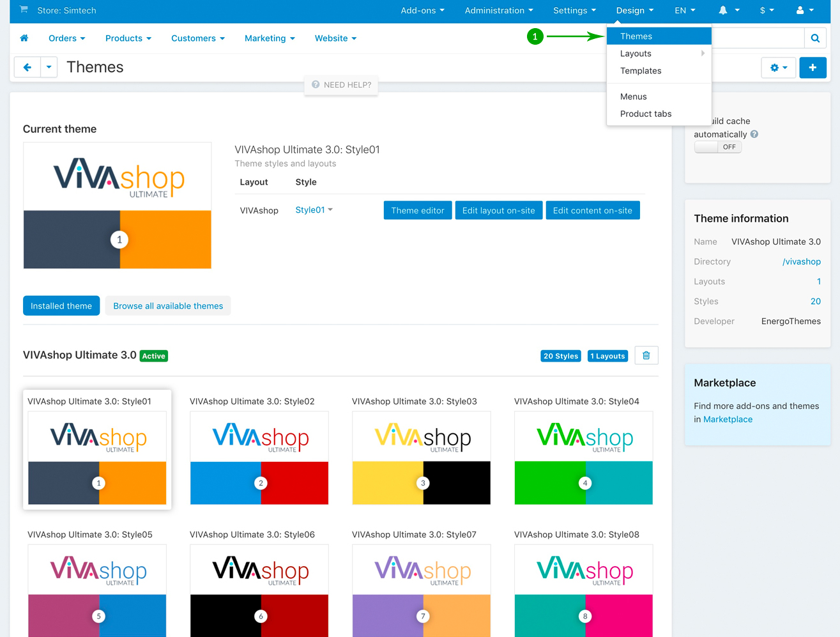Select Style08 teal and pink thumbnail
This screenshot has width=840, height=637.
coord(584,591)
